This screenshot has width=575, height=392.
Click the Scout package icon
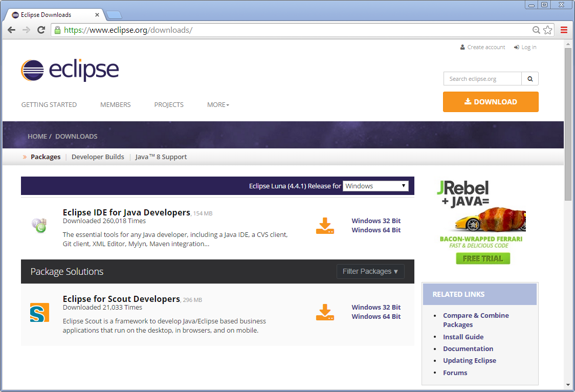[x=39, y=313]
